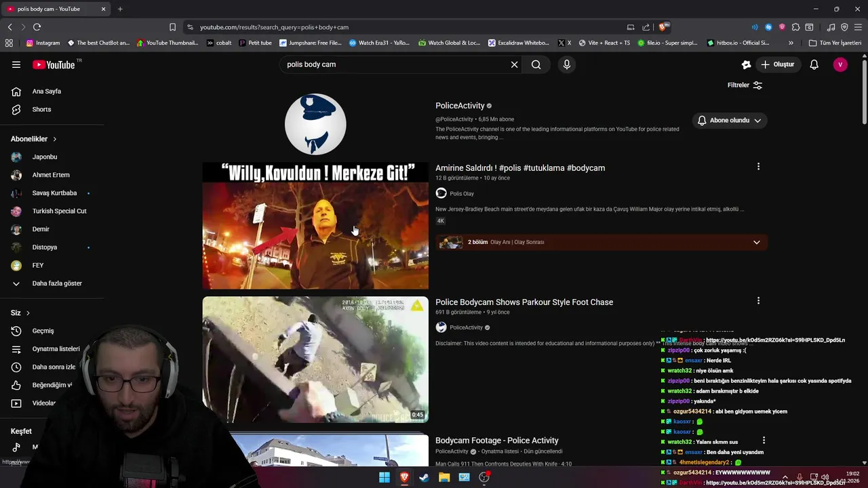Open the music note toolbar icon
Image resolution: width=868 pixels, height=488 pixels.
[831, 27]
